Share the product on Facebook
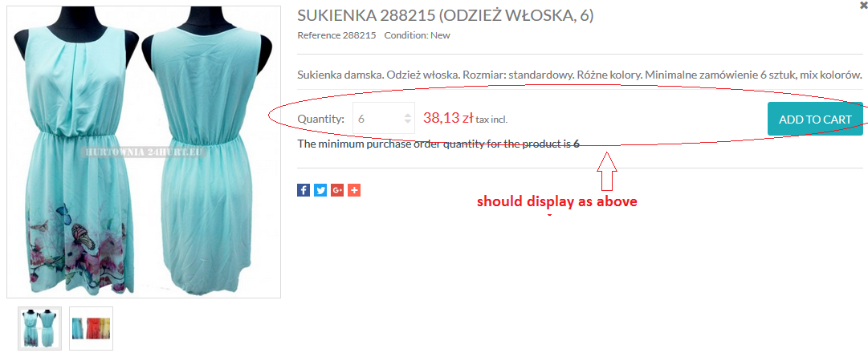 coord(304,190)
